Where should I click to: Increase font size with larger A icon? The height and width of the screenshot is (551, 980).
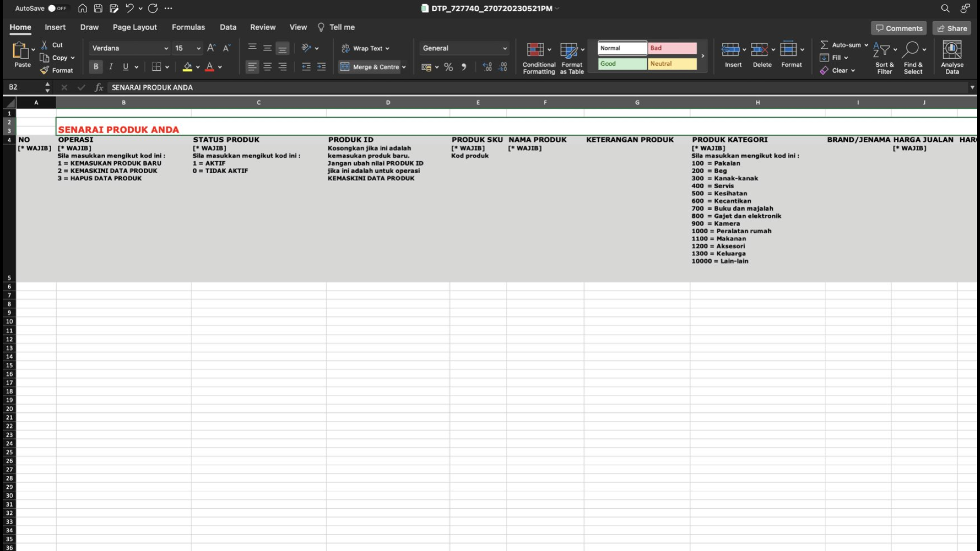(211, 48)
